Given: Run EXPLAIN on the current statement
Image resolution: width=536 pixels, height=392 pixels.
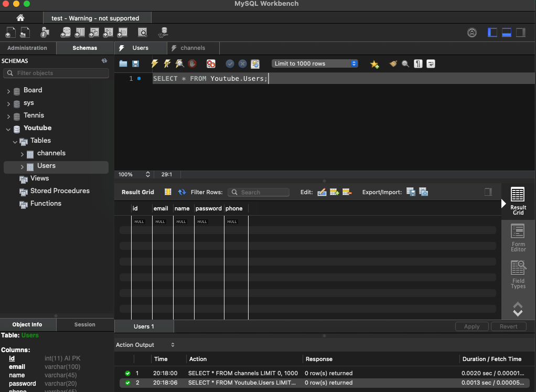Looking at the screenshot, I should [179, 63].
